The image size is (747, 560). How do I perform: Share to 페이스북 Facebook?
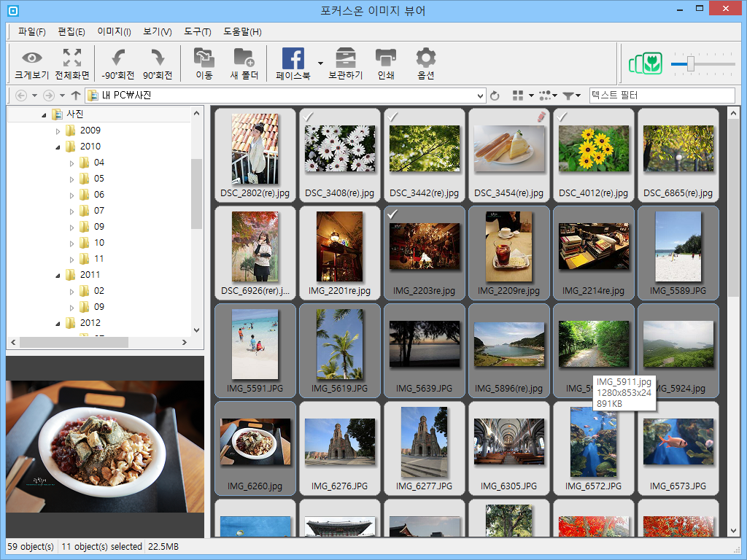(293, 58)
